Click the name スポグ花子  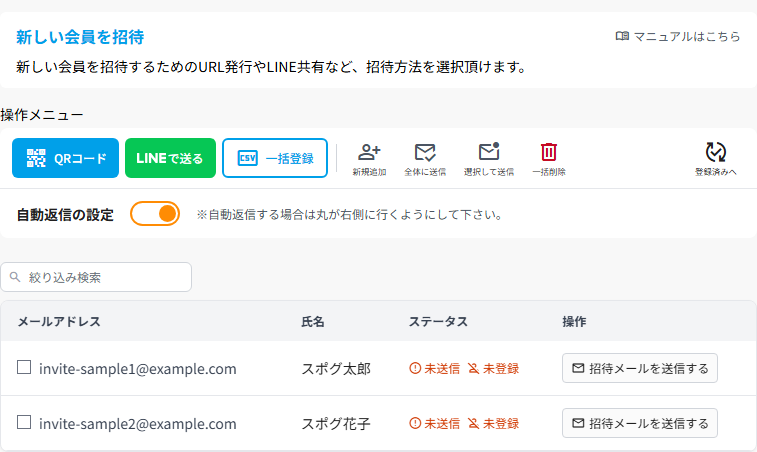(336, 424)
